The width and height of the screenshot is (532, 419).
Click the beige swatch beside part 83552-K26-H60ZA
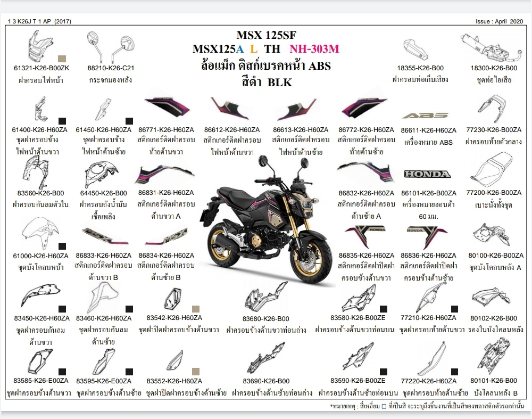196,372
